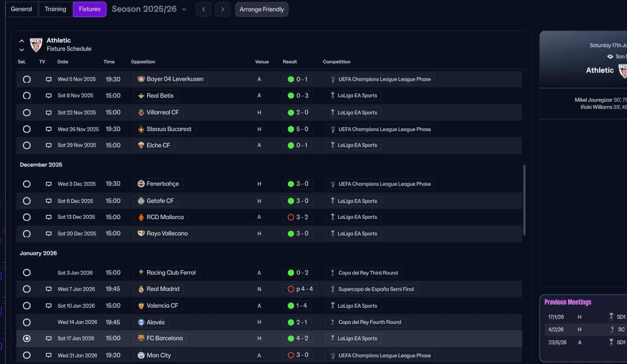Open the Season 2025/26 dropdown
Screen dimensions: 627x364
coord(149,9)
